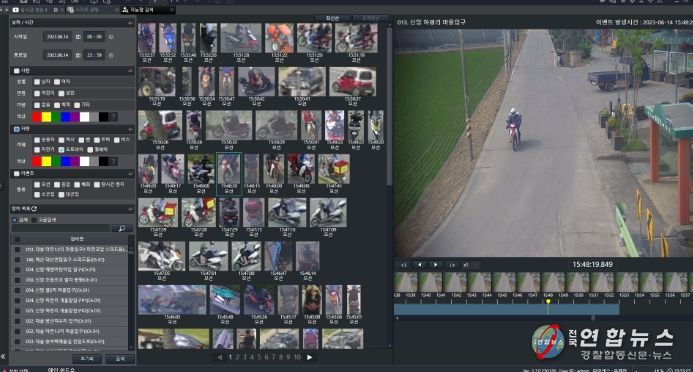The height and width of the screenshot is (372, 693).
Task: Collapse the date/time section header arrow
Action: click(x=130, y=23)
